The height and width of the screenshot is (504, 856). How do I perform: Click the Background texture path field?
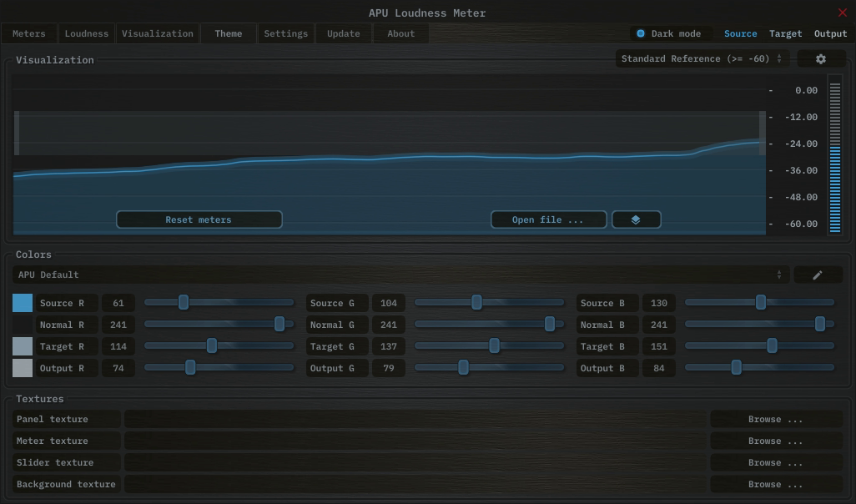coord(415,485)
